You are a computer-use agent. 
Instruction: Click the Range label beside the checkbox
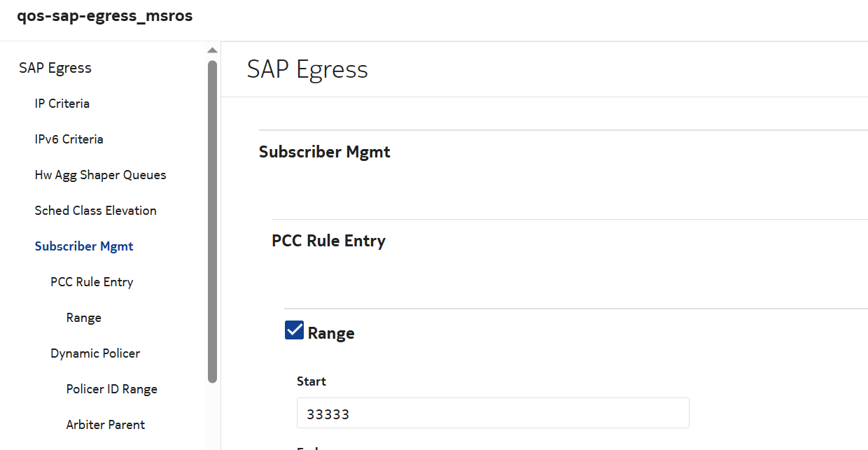pyautogui.click(x=331, y=333)
